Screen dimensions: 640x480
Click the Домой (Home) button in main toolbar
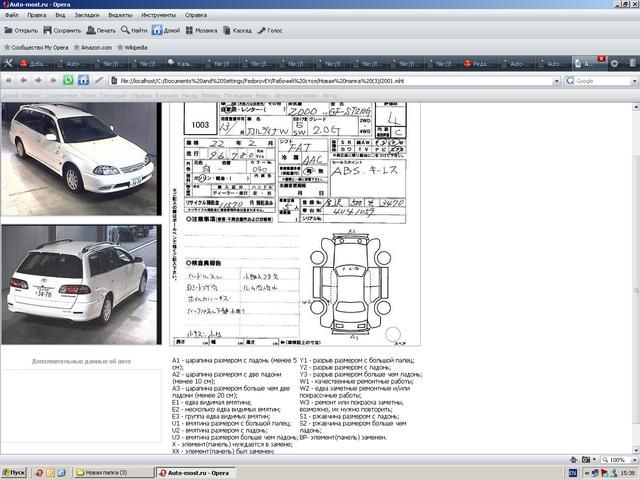tap(166, 30)
